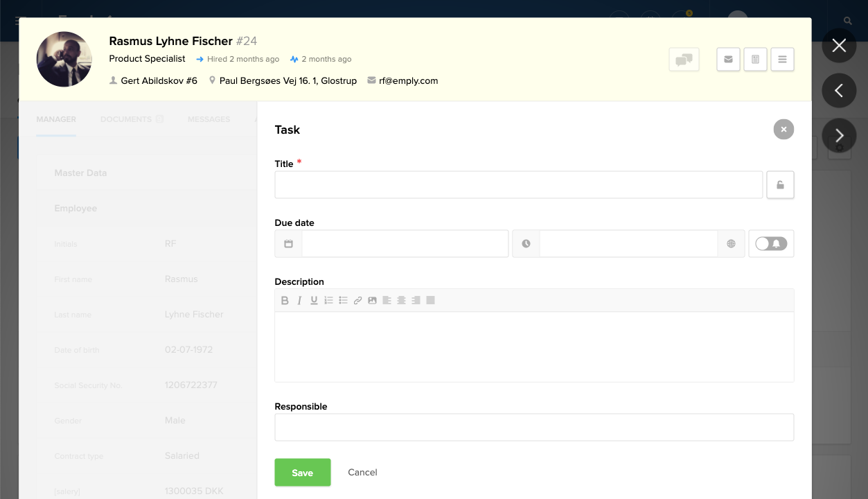The width and height of the screenshot is (868, 499).
Task: Go to next employee with right chevron
Action: (839, 136)
